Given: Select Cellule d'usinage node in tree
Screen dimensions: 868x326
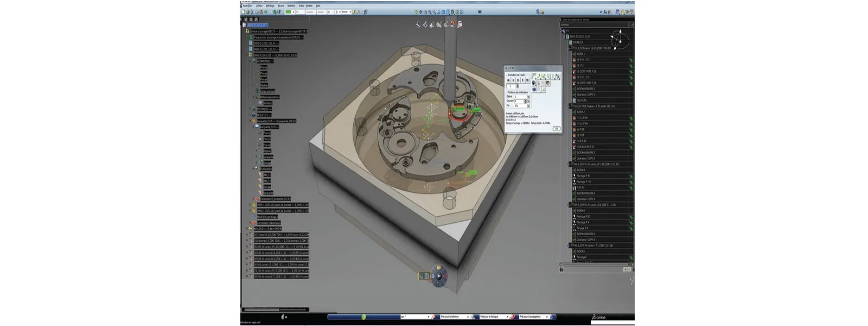Looking at the screenshot, I should 278,31.
